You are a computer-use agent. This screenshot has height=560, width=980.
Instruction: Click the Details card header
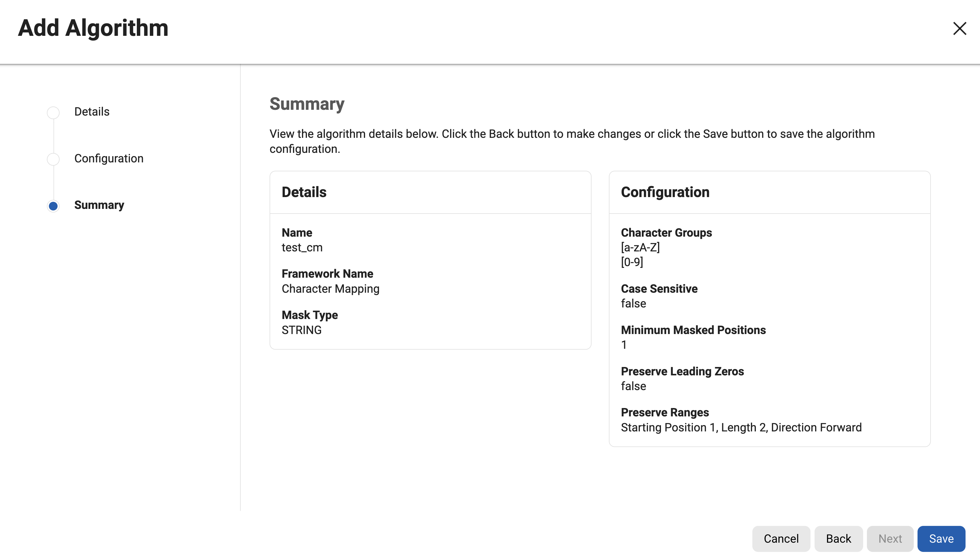(x=304, y=192)
